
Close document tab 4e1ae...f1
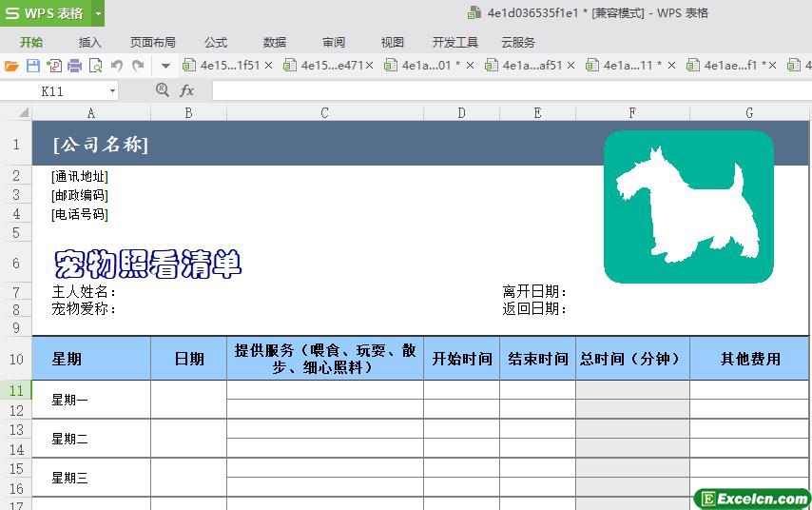pos(773,66)
